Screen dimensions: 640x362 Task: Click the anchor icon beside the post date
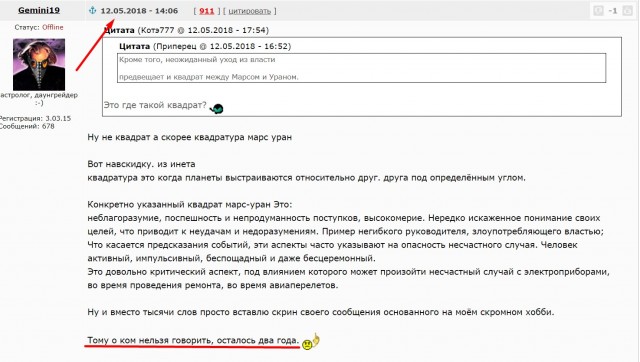93,11
